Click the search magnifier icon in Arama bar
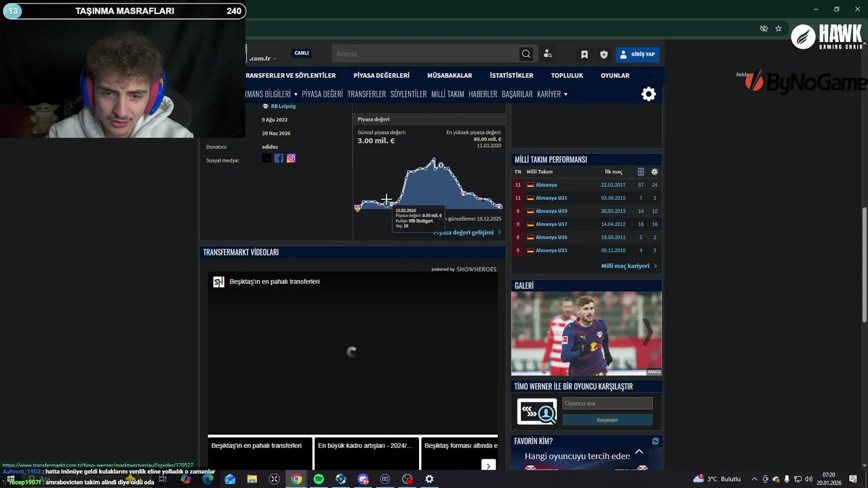868x488 pixels. point(526,54)
